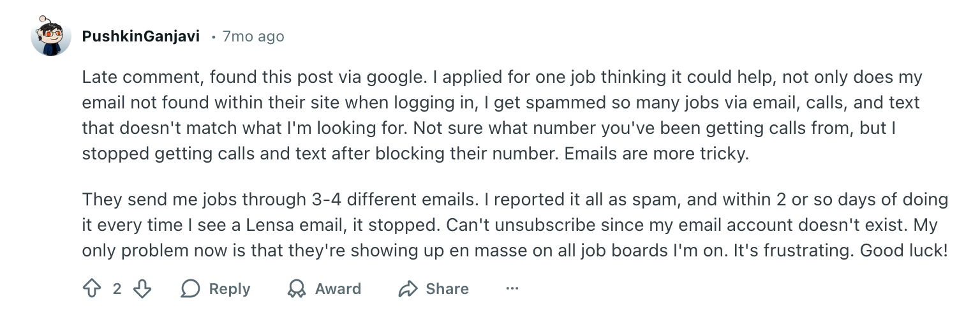Click PushkinGanjavi's avatar image
The width and height of the screenshot is (980, 324).
(x=51, y=36)
